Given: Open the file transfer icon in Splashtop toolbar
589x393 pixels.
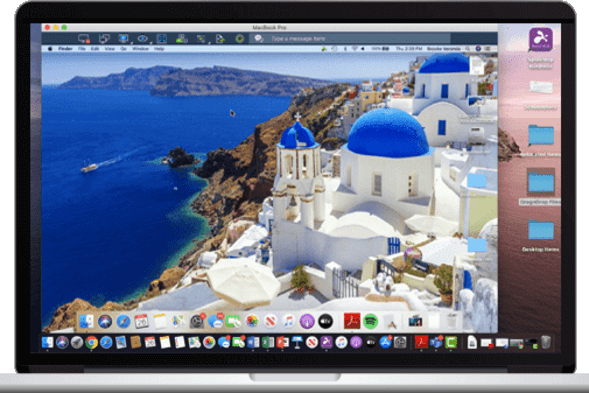Looking at the screenshot, I should point(220,38).
